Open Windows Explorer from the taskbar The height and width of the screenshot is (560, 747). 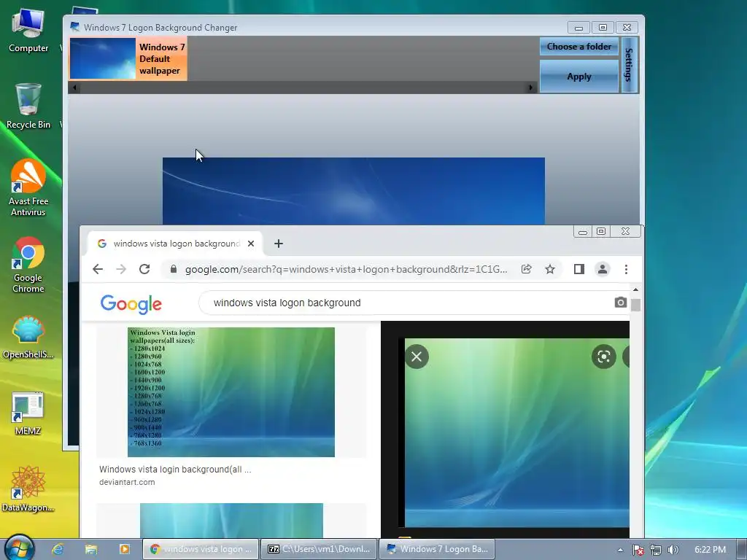pyautogui.click(x=91, y=549)
